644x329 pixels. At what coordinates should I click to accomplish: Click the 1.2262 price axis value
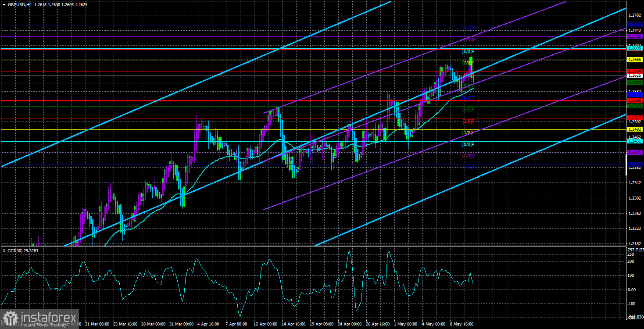click(x=635, y=214)
